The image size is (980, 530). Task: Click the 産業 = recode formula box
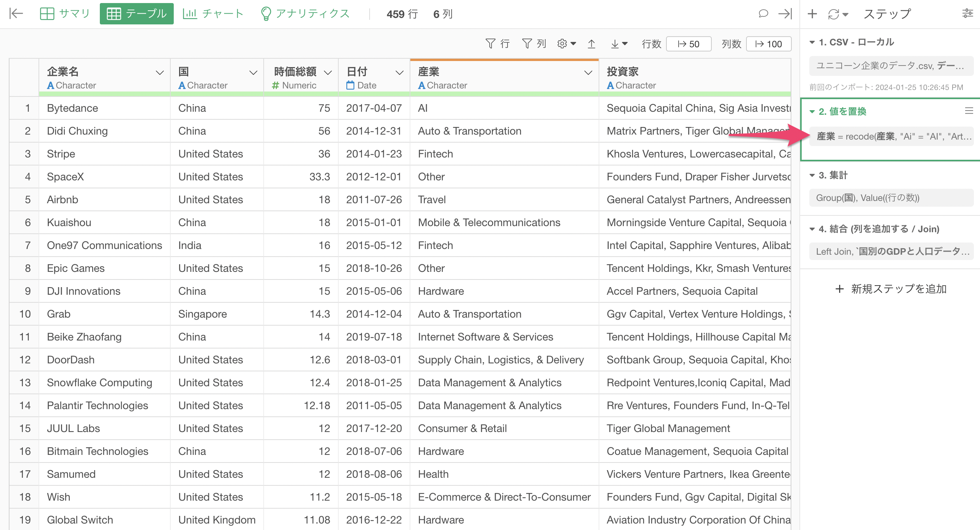coord(891,137)
